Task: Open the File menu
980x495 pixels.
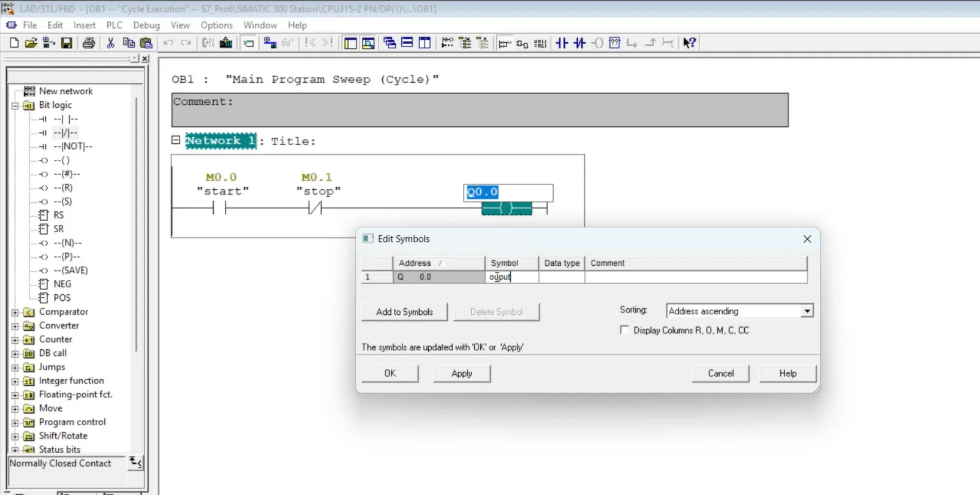Action: pyautogui.click(x=30, y=25)
